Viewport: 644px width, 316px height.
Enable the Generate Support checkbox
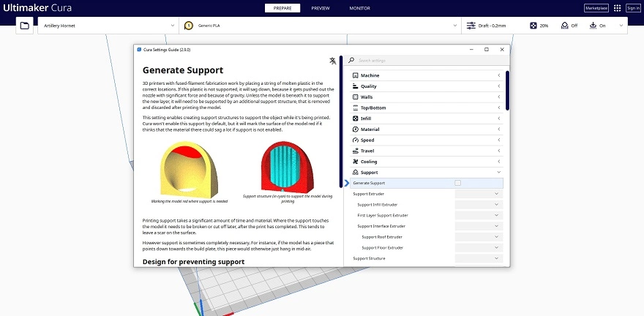pyautogui.click(x=457, y=183)
